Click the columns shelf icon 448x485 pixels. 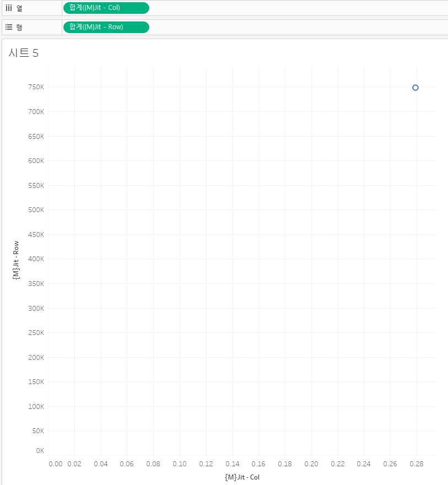[9, 8]
